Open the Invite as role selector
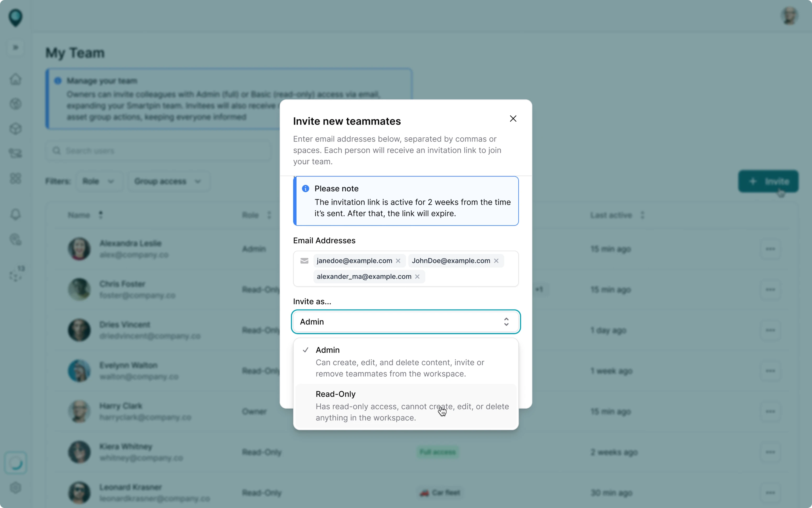Screen dimensions: 812x508 coord(405,322)
